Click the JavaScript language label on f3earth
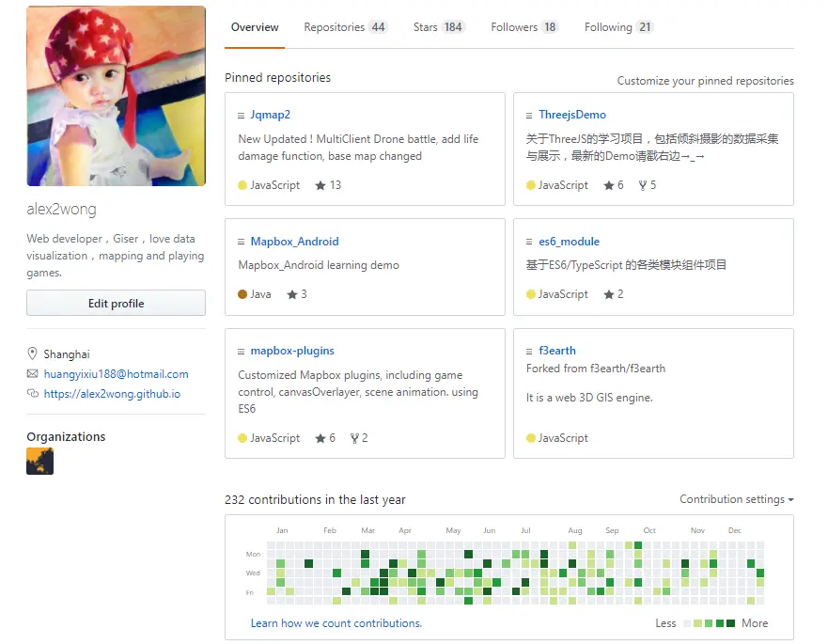828x644 pixels. [x=563, y=438]
